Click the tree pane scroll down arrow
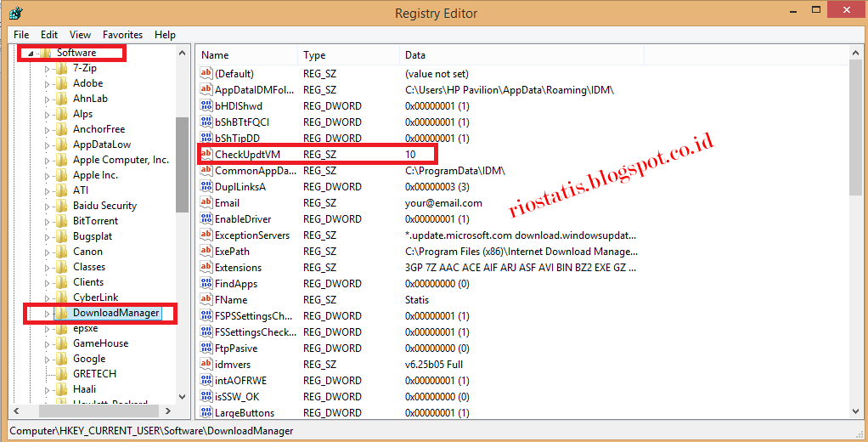The width and height of the screenshot is (868, 442). pos(182,397)
